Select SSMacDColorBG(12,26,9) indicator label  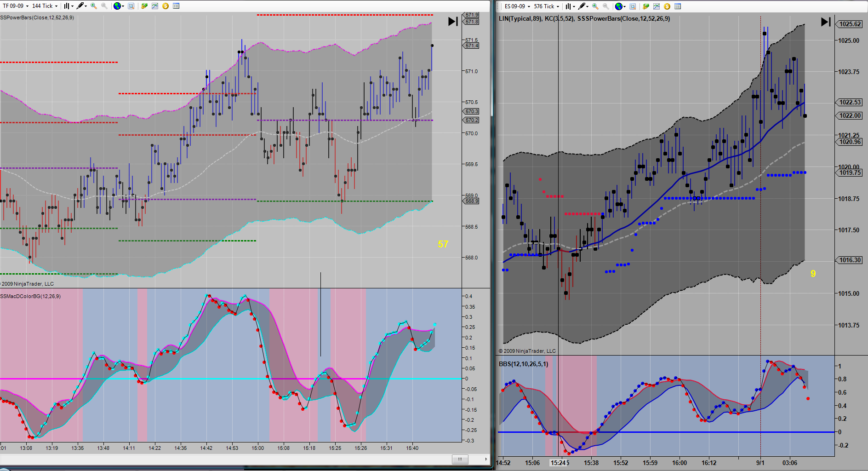30,296
